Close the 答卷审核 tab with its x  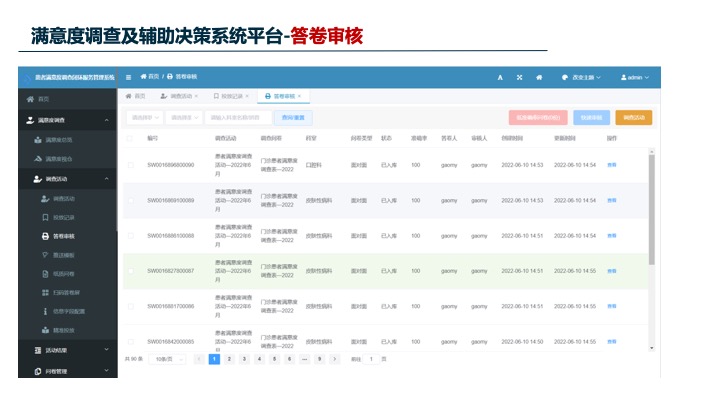pyautogui.click(x=299, y=96)
